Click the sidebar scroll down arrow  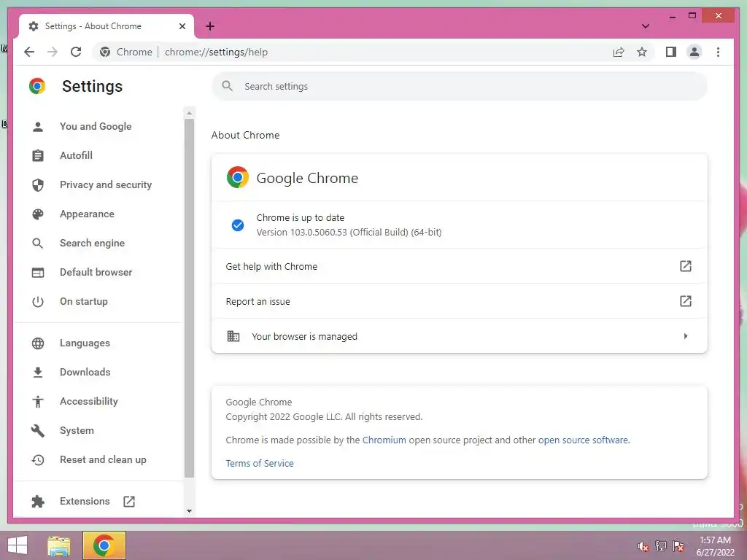(189, 511)
